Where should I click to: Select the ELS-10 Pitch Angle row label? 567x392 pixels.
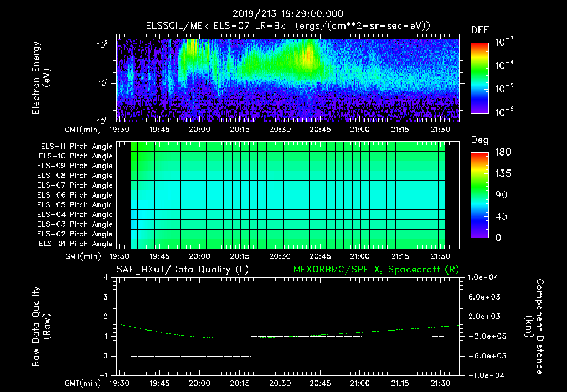click(76, 156)
